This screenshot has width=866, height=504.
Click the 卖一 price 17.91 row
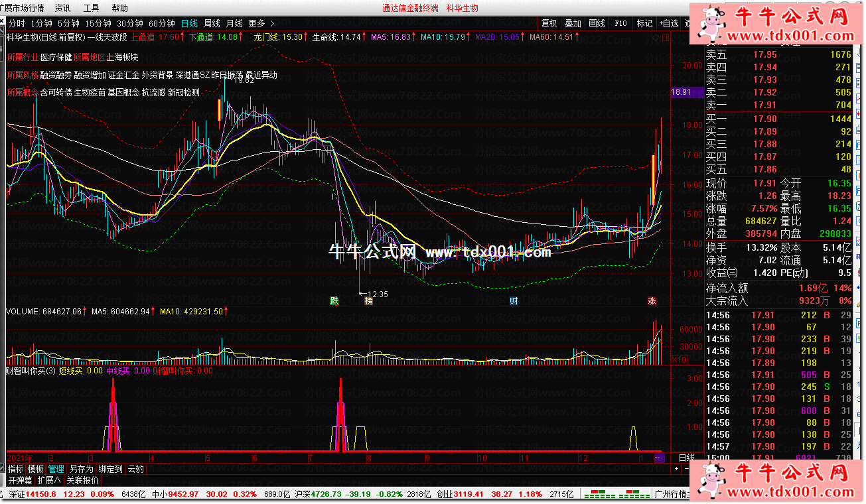click(x=778, y=105)
